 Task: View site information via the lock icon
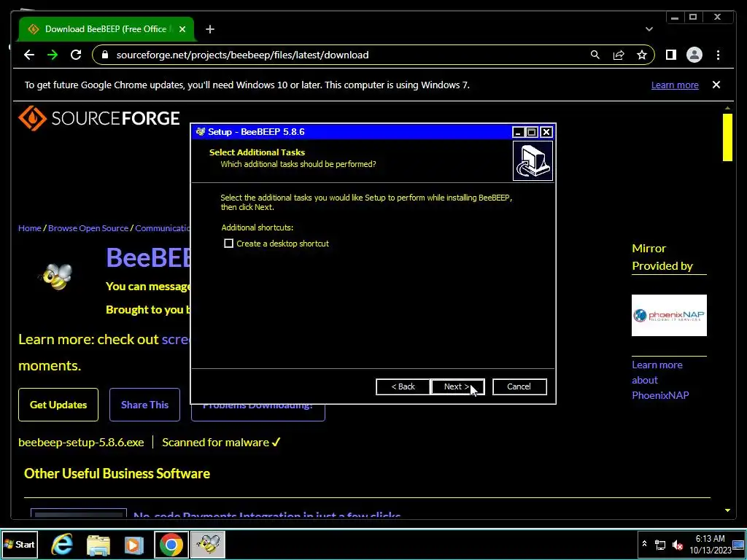coord(105,55)
